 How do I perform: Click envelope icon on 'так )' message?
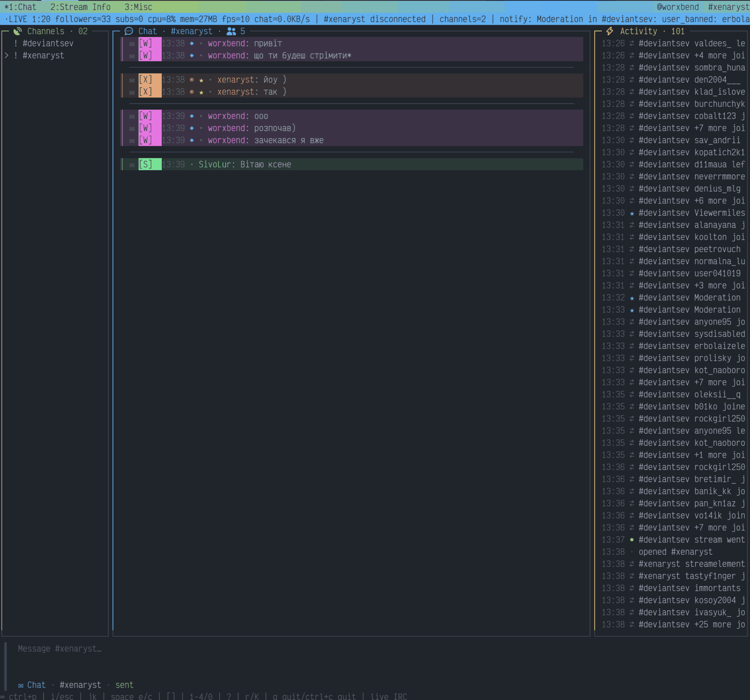tap(132, 92)
